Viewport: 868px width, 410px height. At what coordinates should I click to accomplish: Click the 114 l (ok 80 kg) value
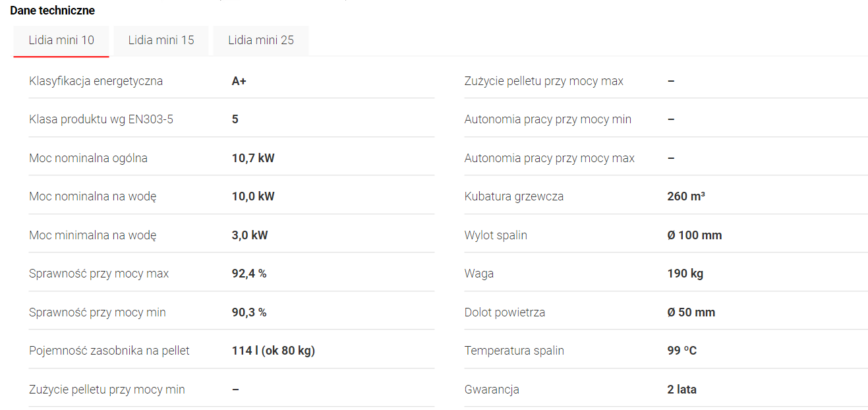click(274, 351)
